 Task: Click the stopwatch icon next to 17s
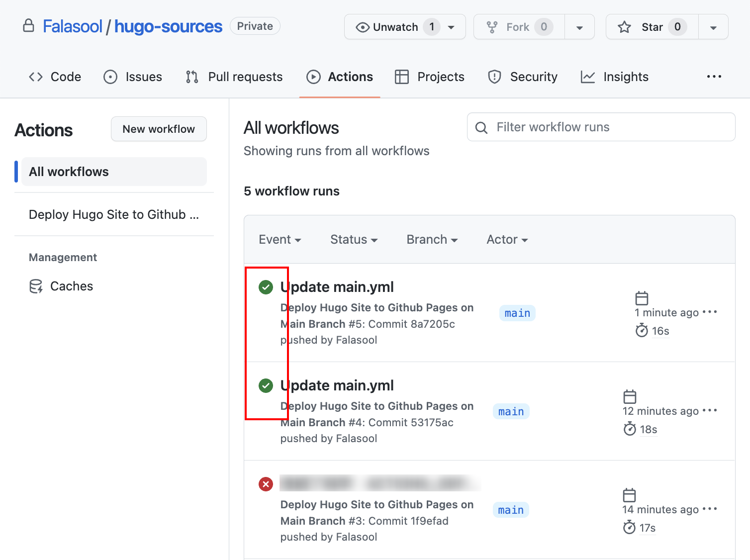(x=629, y=527)
